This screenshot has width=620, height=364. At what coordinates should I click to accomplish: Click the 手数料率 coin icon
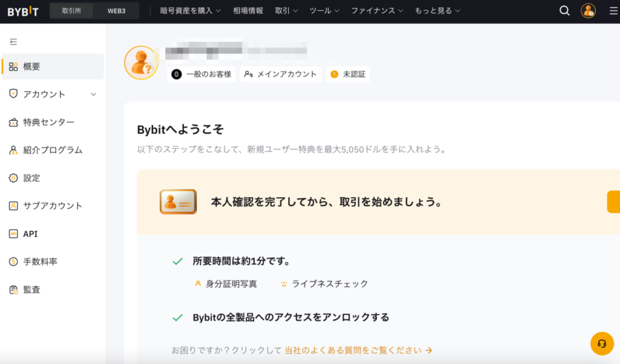(13, 261)
